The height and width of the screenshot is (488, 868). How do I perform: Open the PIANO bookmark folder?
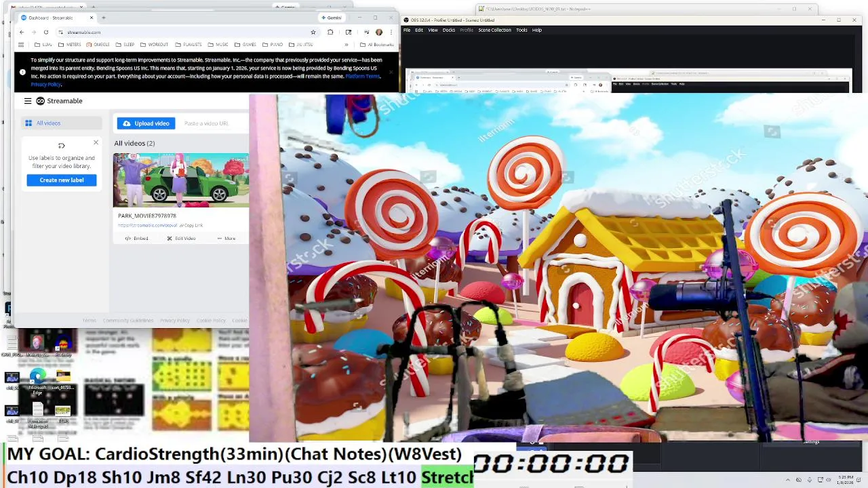272,45
